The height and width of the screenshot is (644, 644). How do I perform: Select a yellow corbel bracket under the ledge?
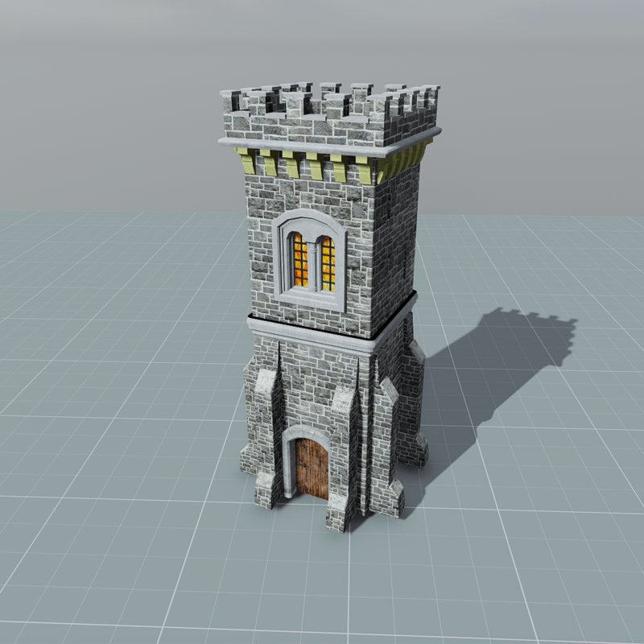(316, 167)
